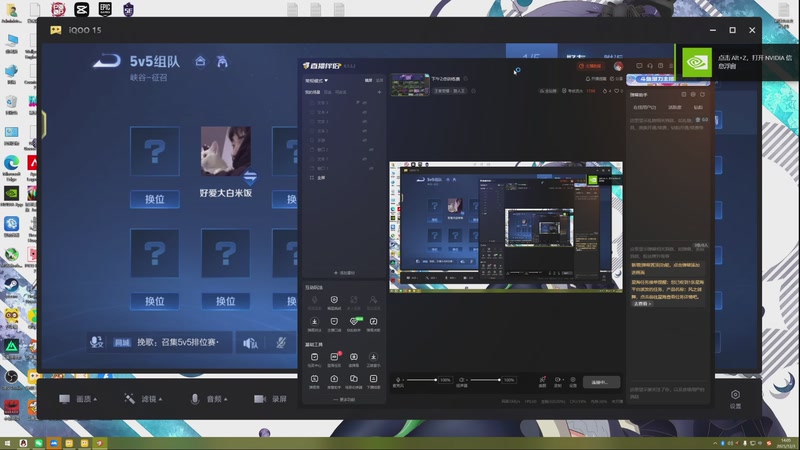Open the player icon next to home icon
The width and height of the screenshot is (800, 450).
tap(222, 62)
